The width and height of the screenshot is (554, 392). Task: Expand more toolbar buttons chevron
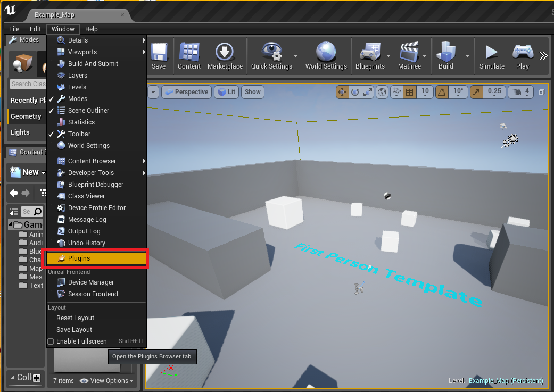(x=543, y=56)
